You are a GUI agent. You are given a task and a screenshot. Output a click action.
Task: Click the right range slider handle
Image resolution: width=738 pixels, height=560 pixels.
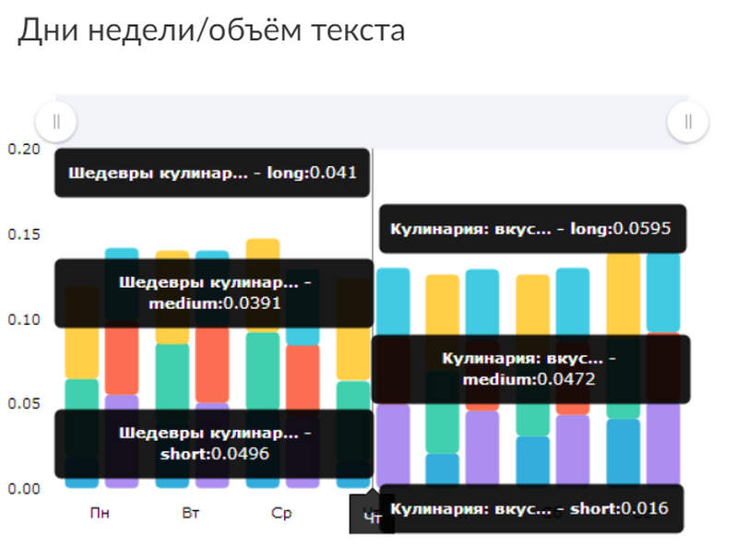point(688,121)
